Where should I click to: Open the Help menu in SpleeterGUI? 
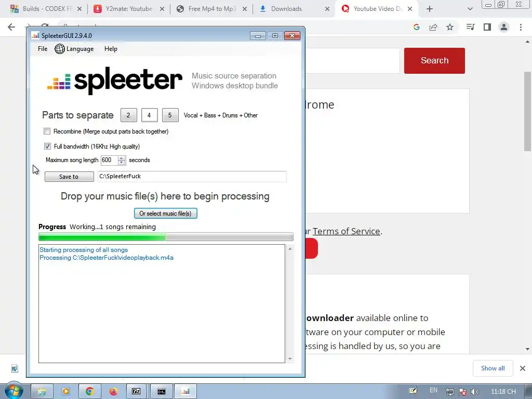(x=111, y=49)
